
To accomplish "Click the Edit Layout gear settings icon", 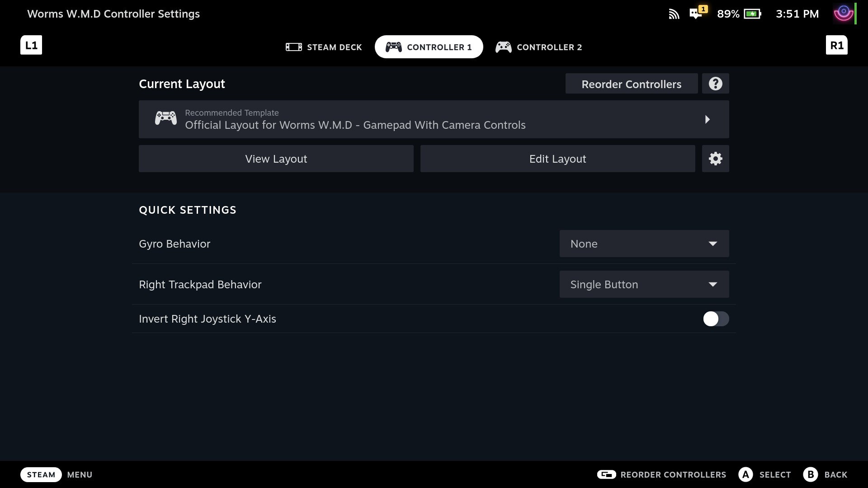I will coord(715,159).
